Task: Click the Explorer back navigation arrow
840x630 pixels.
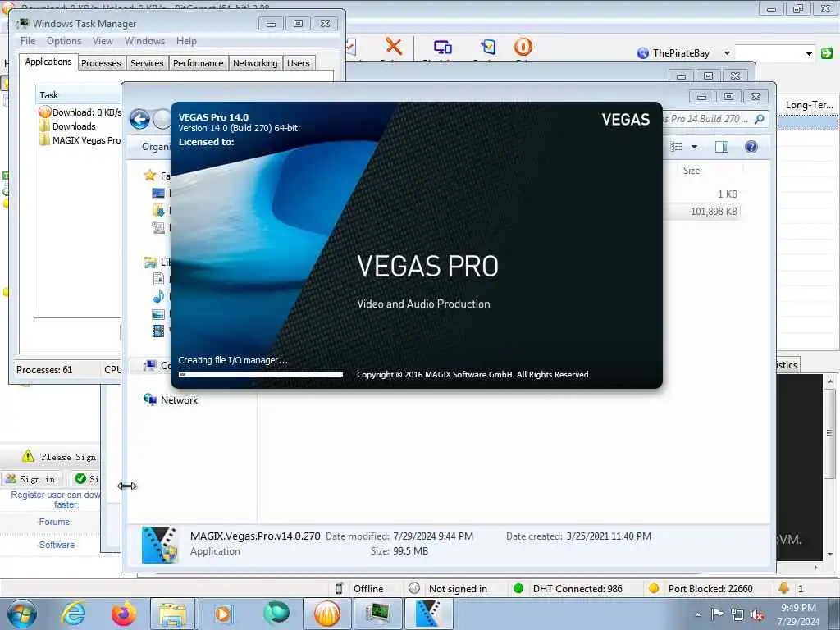Action: 139,119
